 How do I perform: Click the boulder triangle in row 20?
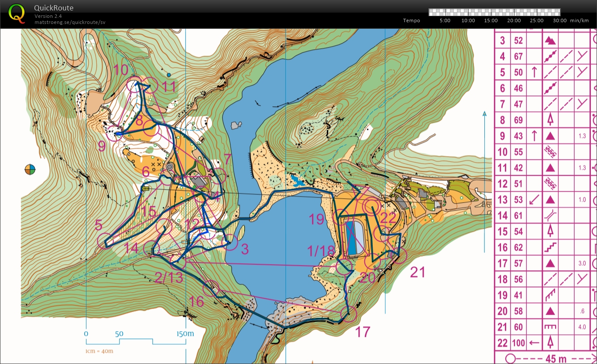pyautogui.click(x=550, y=311)
